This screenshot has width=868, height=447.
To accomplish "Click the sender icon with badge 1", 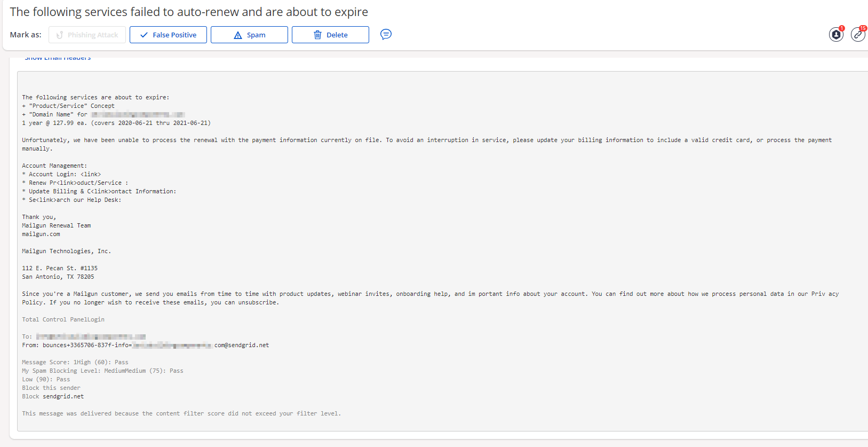I will (x=836, y=35).
